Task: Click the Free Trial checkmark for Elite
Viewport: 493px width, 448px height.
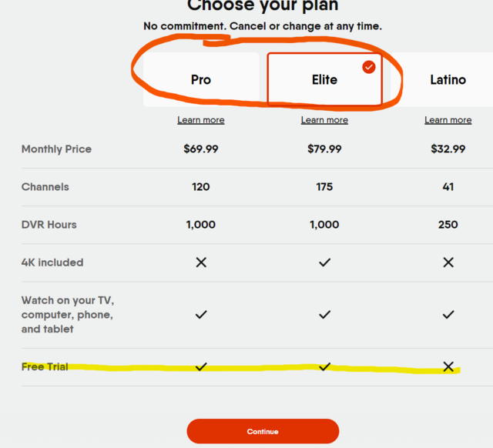Action: (325, 366)
